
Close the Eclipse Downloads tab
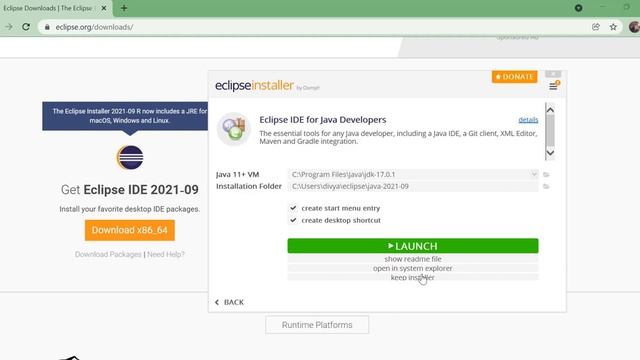pyautogui.click(x=104, y=8)
